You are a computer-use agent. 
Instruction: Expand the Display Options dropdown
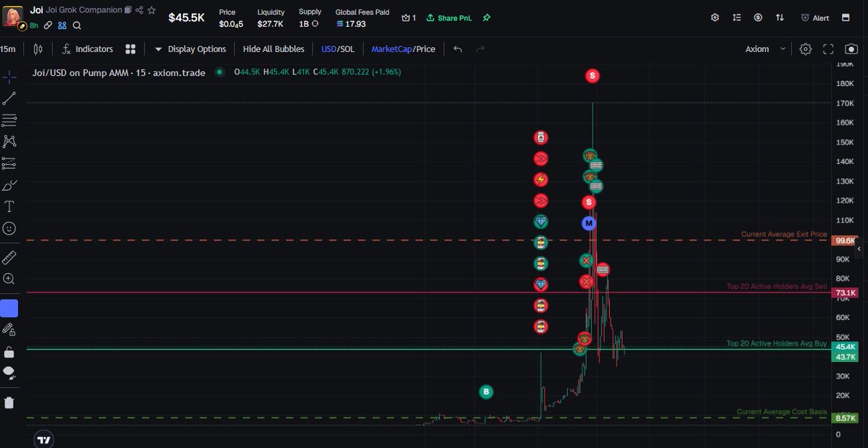190,49
